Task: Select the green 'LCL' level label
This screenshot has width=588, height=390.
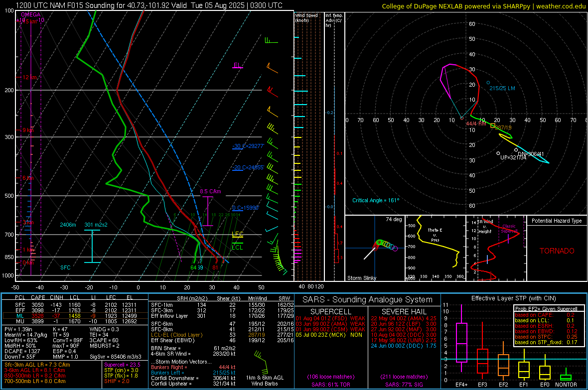Action: coord(237,248)
